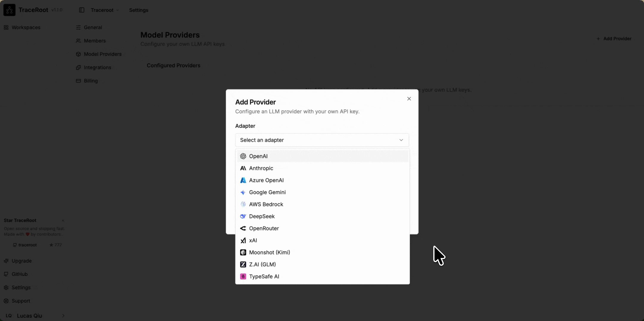
Task: Toggle the sidebar panel icon
Action: coord(82,10)
